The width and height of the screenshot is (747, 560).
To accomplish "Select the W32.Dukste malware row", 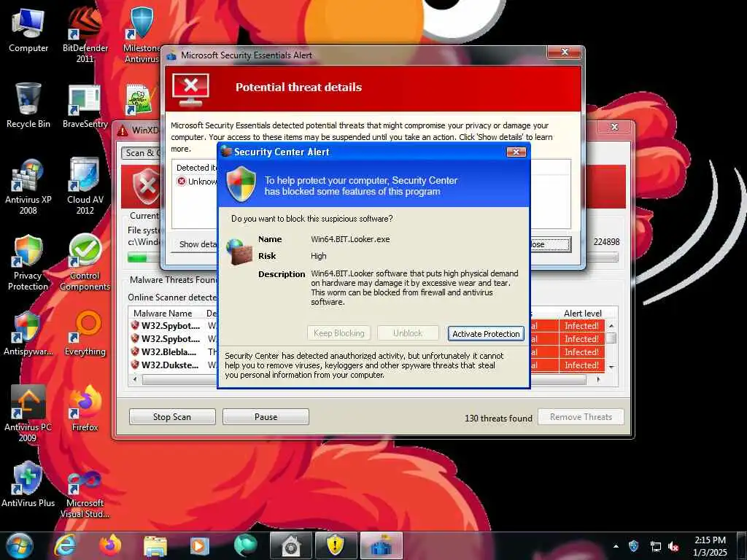I will pyautogui.click(x=174, y=365).
